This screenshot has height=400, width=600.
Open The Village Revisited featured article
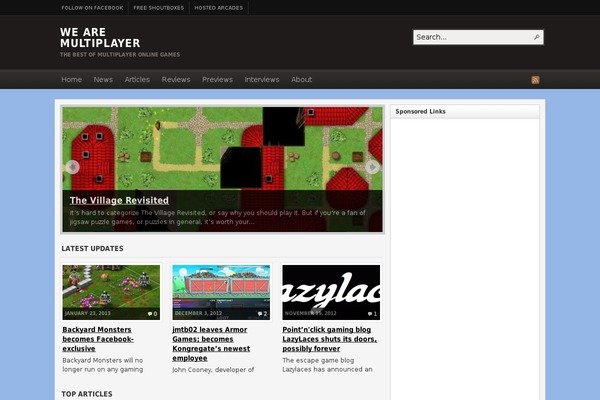(x=119, y=201)
